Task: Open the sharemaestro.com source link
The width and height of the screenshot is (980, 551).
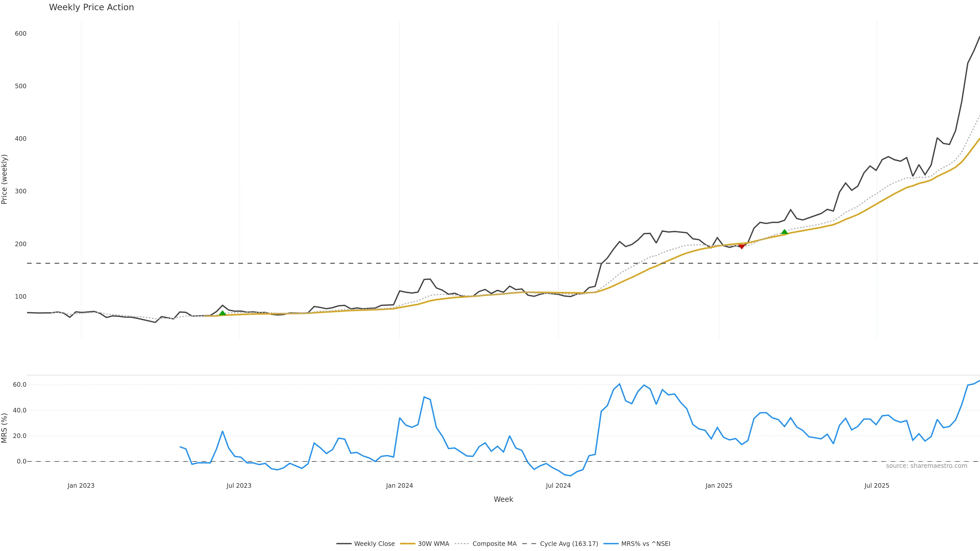Action: (926, 466)
